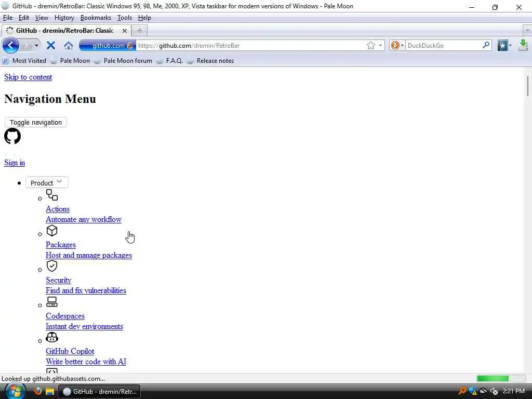Bookmark this page with the star icon
The image size is (532, 399).
[x=370, y=45]
